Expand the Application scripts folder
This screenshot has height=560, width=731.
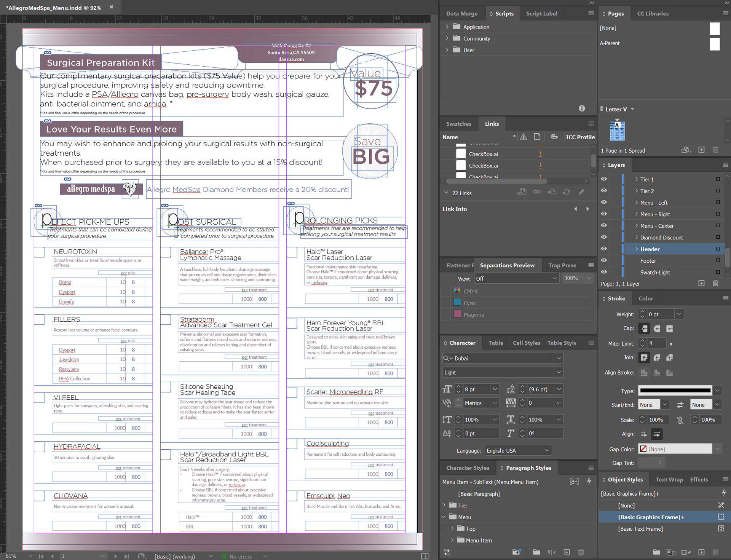coord(447,27)
